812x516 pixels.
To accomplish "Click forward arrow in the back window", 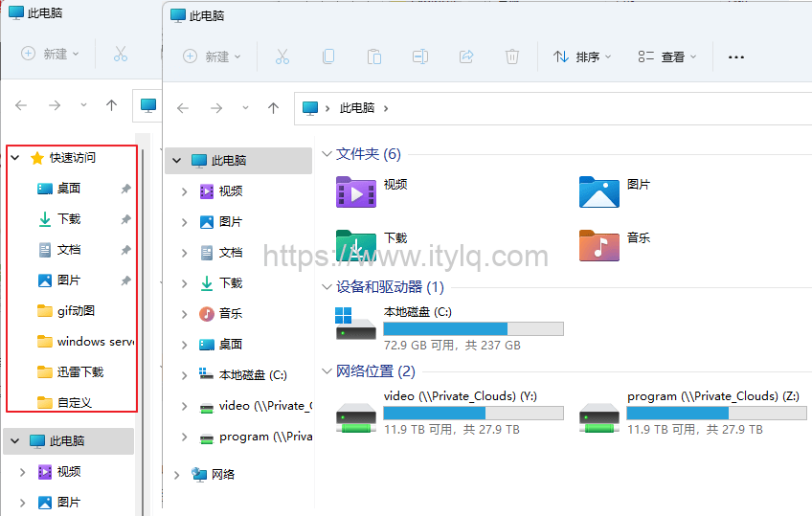I will tap(55, 105).
